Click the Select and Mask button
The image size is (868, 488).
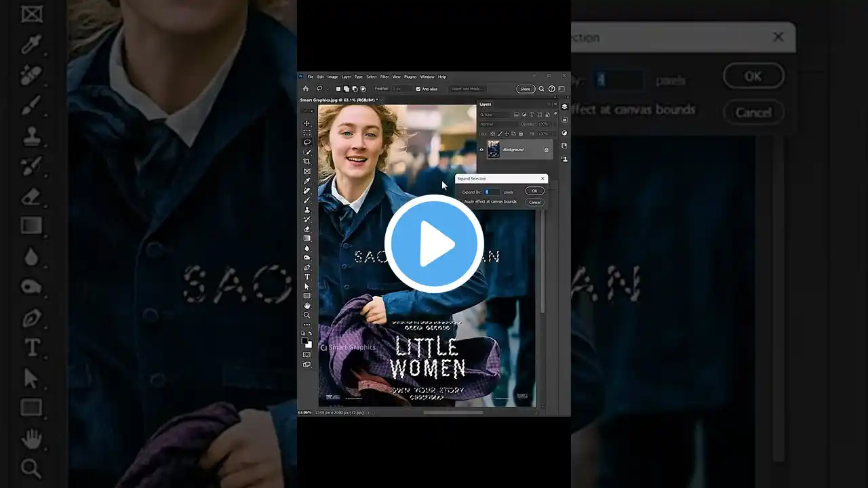(x=467, y=89)
